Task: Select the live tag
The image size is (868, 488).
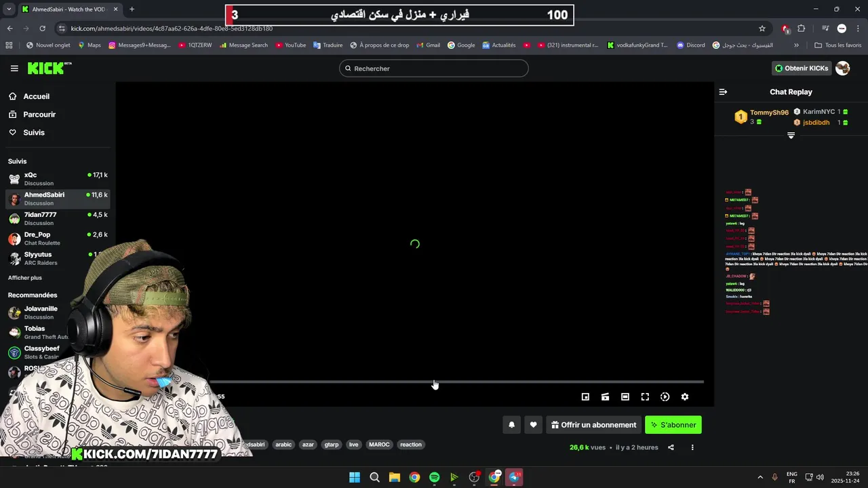Action: coord(353,445)
